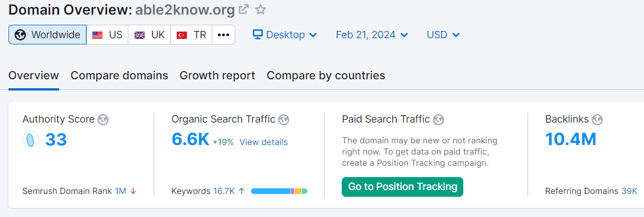Switch to the Compare domains tab
The image size is (644, 217).
pos(119,75)
